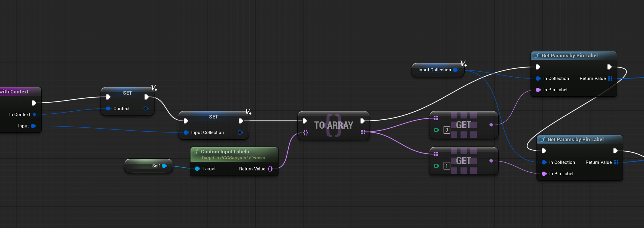Click the In Context pin on event node
This screenshot has height=228, width=644.
click(35, 115)
